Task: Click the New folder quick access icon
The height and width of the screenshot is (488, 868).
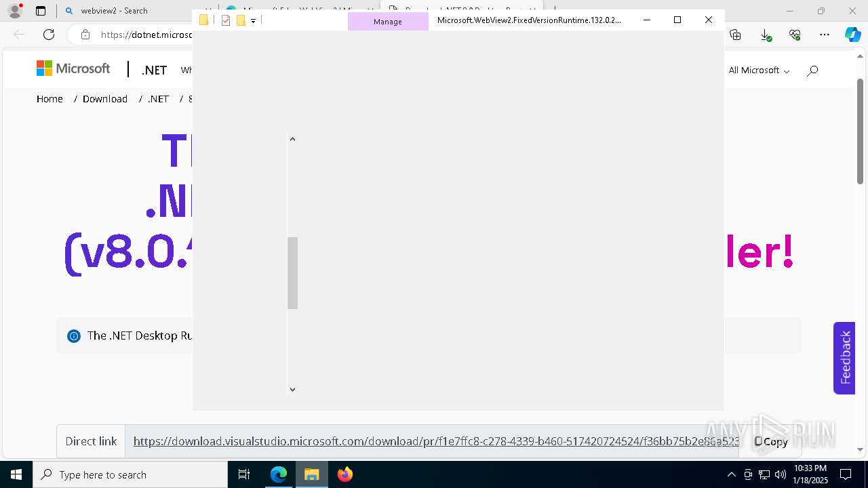Action: point(240,20)
